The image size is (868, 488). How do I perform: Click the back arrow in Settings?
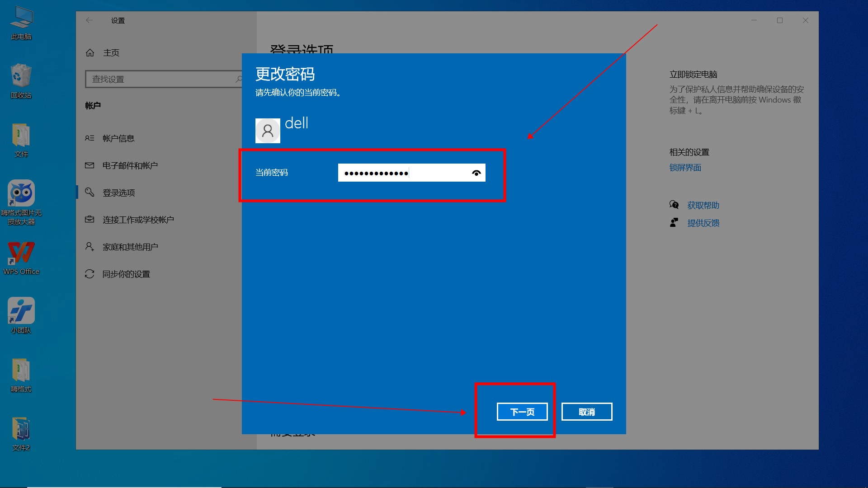89,20
